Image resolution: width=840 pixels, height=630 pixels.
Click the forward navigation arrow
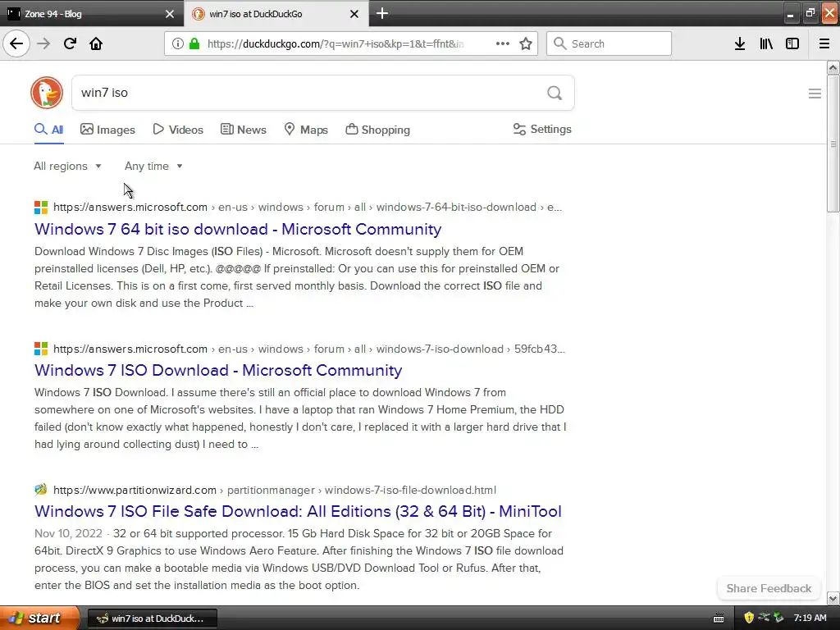pos(43,43)
